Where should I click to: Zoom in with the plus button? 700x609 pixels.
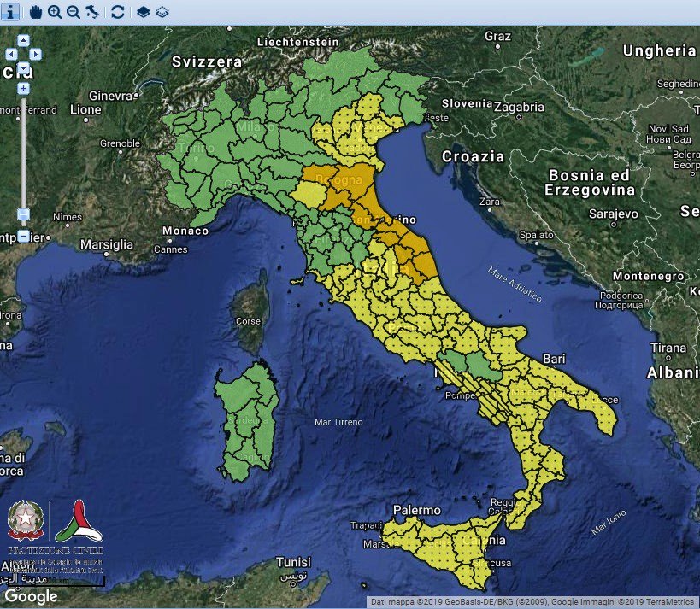point(23,88)
